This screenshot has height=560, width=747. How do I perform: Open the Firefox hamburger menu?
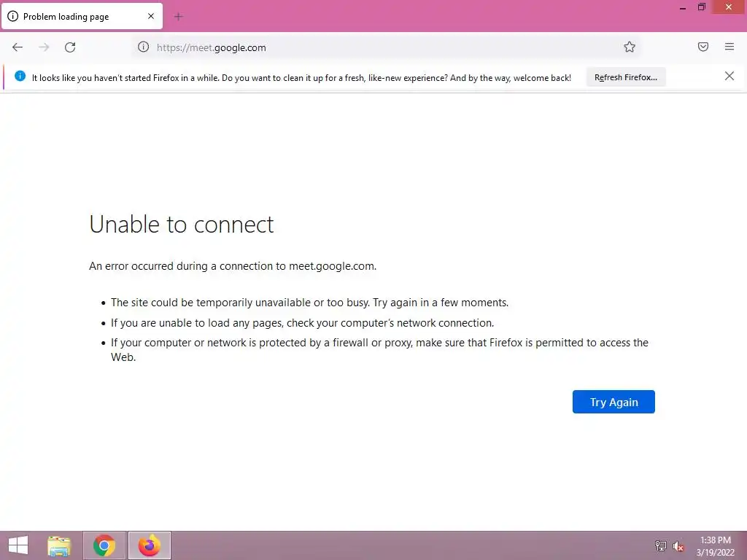click(729, 47)
